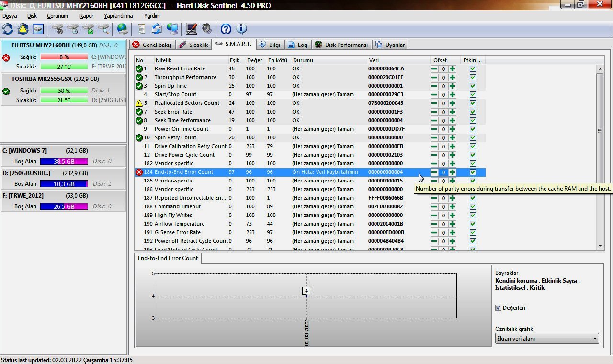
Task: Click the disk with gauge test toolbar icon
Action: [x=57, y=29]
